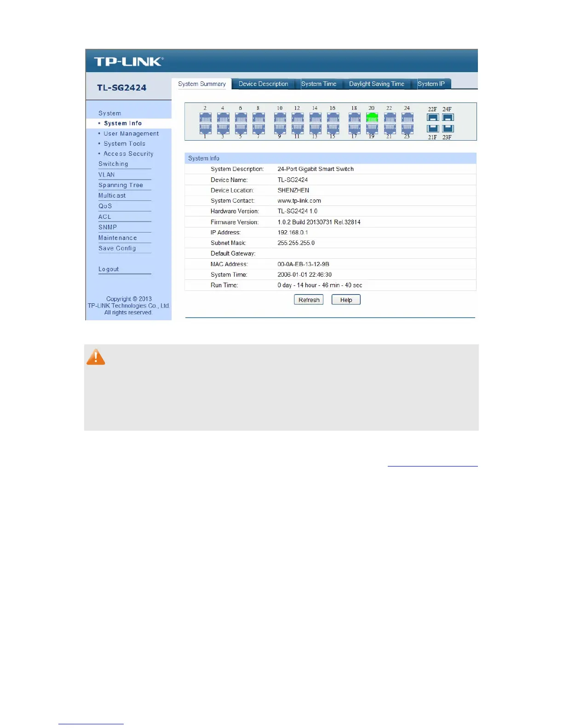563x728 pixels.
Task: Expand the System menu in sidebar
Action: [x=110, y=113]
